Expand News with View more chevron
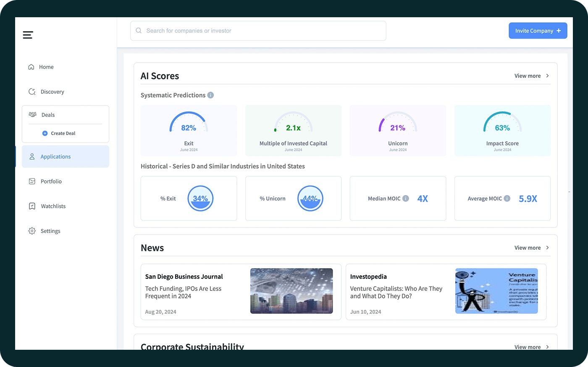588x367 pixels. click(547, 248)
